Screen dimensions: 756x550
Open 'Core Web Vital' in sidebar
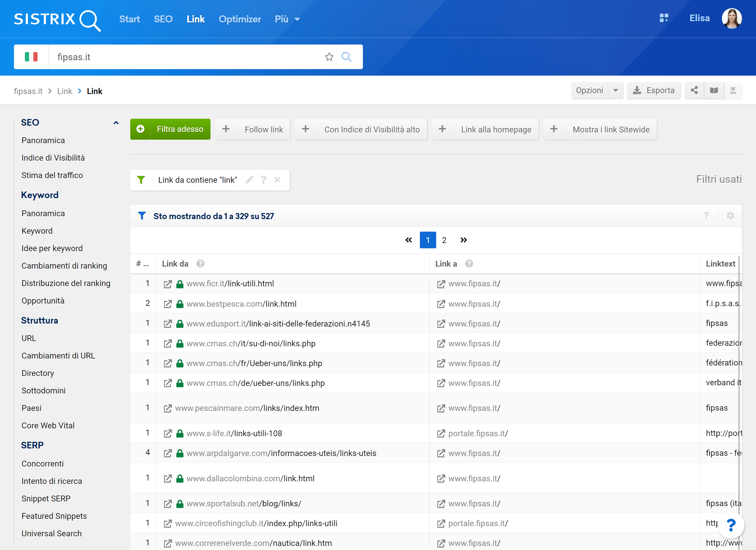pyautogui.click(x=48, y=425)
